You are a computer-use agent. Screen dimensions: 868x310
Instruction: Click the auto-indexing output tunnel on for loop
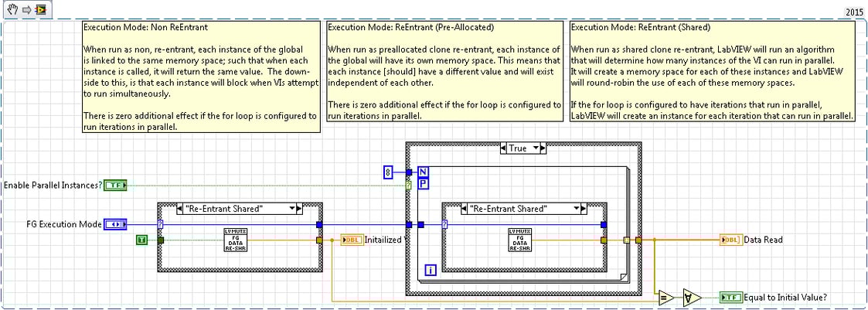(626, 240)
